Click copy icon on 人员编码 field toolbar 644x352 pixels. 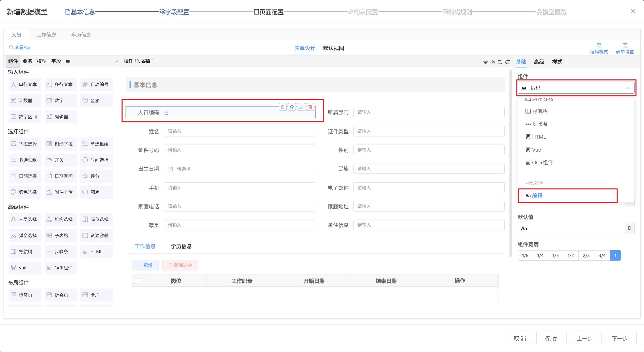301,107
